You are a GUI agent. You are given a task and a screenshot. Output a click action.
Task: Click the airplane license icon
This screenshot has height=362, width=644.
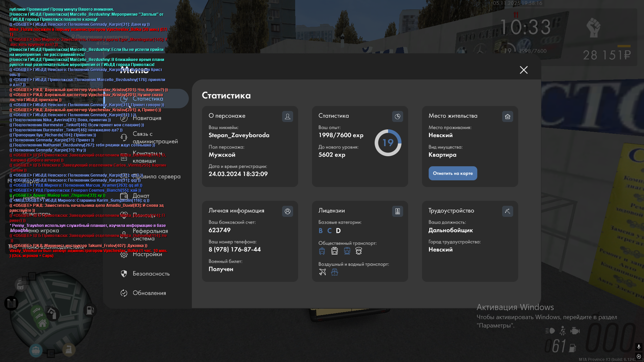(x=322, y=272)
